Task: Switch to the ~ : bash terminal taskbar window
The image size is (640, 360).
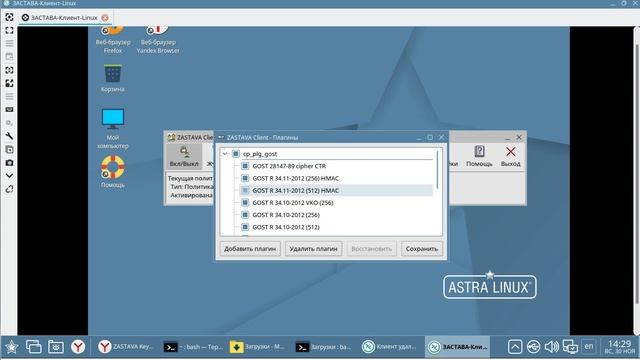Action: (193, 347)
